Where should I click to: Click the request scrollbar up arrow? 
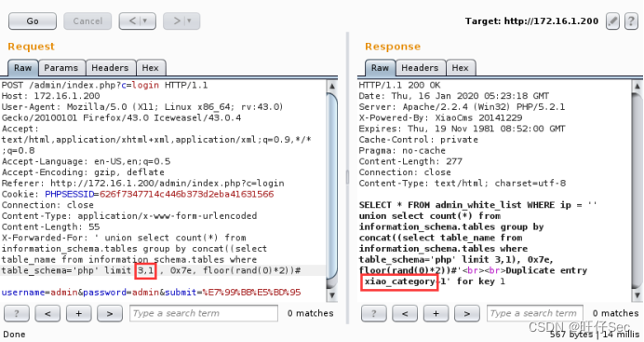click(332, 86)
